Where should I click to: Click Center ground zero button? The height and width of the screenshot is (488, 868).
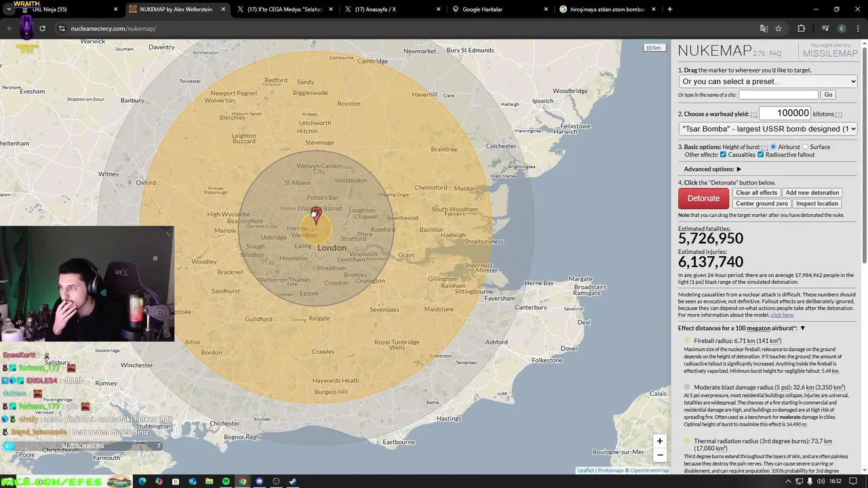click(762, 204)
